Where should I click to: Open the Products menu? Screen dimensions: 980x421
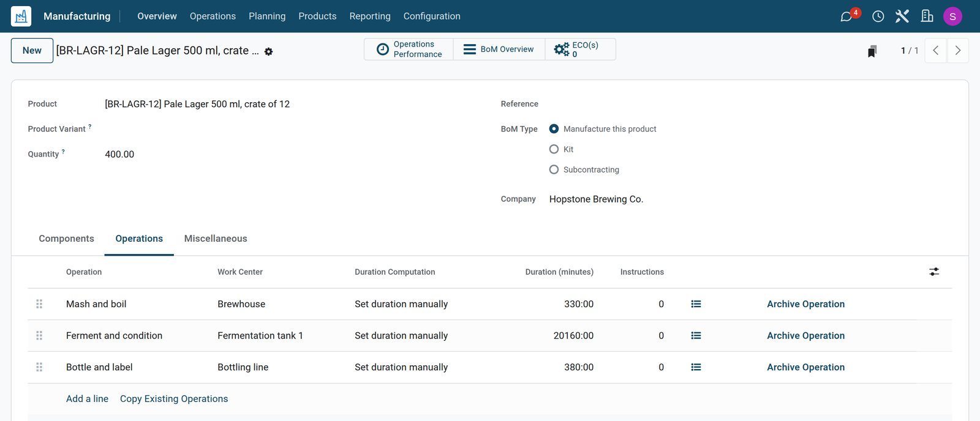(317, 17)
